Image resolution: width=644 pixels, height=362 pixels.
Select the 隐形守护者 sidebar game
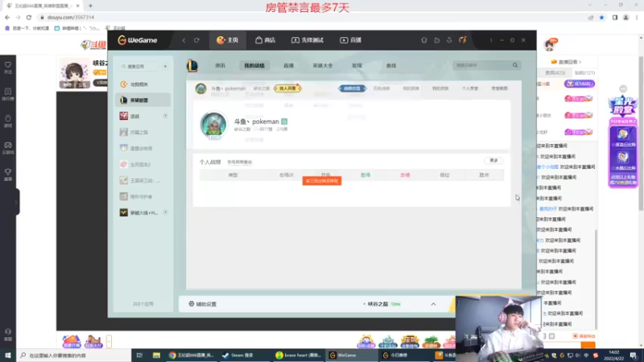(x=143, y=196)
